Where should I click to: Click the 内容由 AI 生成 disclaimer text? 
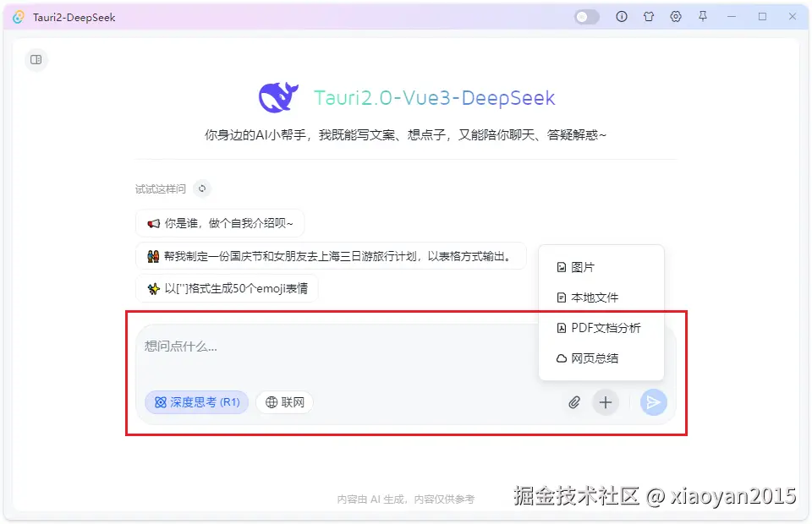[x=405, y=499]
